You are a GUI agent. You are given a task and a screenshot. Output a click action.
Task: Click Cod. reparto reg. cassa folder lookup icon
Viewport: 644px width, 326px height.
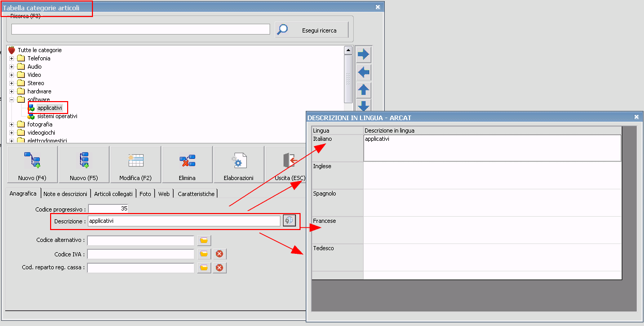coord(204,268)
